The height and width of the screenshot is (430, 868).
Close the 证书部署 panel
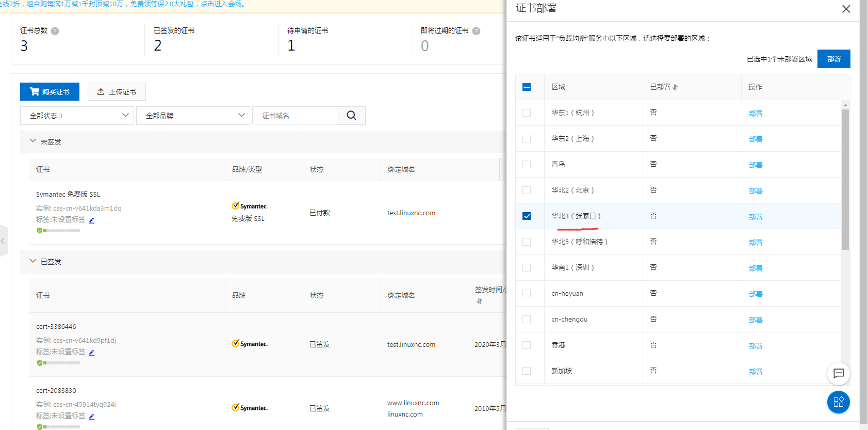click(846, 9)
